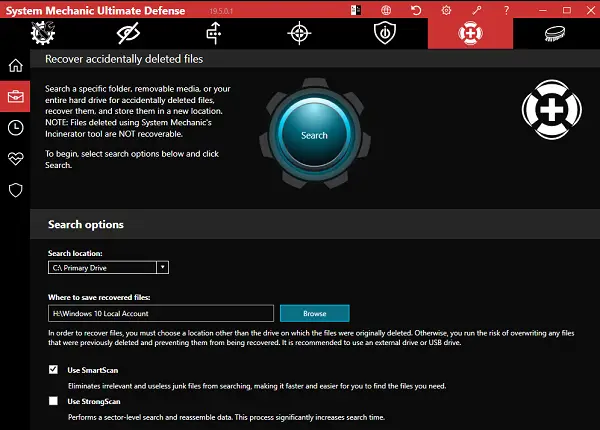
Task: Go to Home in sidebar
Action: click(15, 65)
